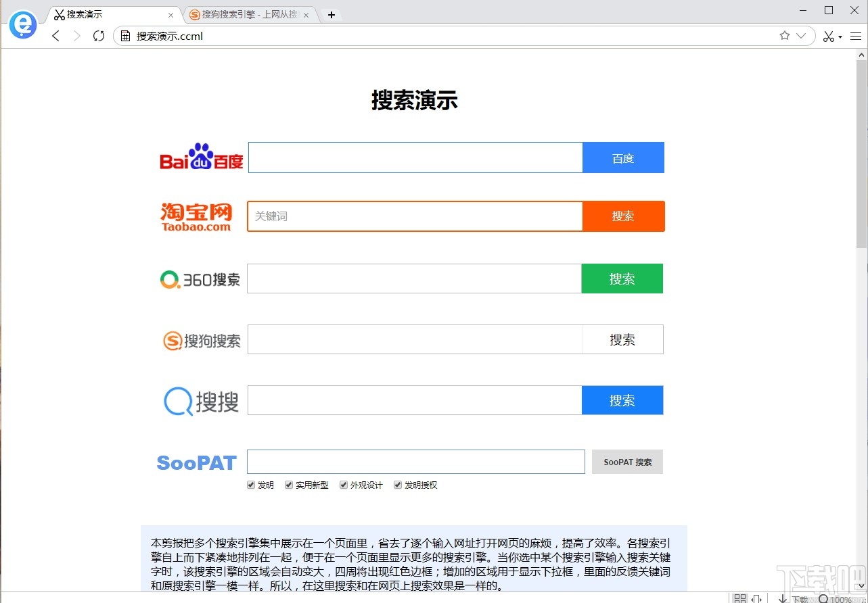The height and width of the screenshot is (603, 868).
Task: Click the back navigation arrow
Action: tap(55, 36)
